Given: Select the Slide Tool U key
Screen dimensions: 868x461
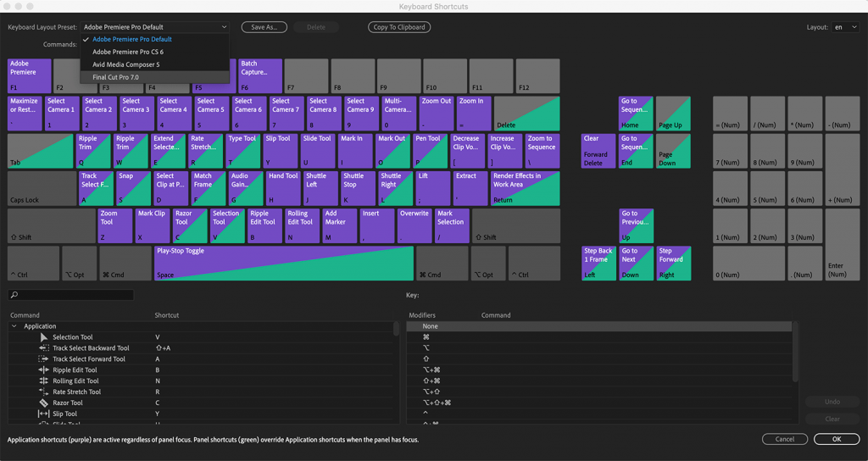Looking at the screenshot, I should (318, 151).
